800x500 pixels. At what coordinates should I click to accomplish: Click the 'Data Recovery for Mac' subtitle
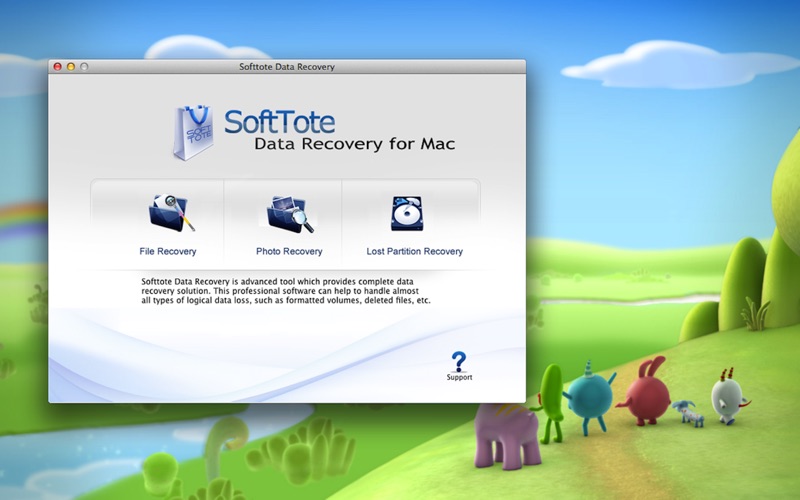click(354, 144)
